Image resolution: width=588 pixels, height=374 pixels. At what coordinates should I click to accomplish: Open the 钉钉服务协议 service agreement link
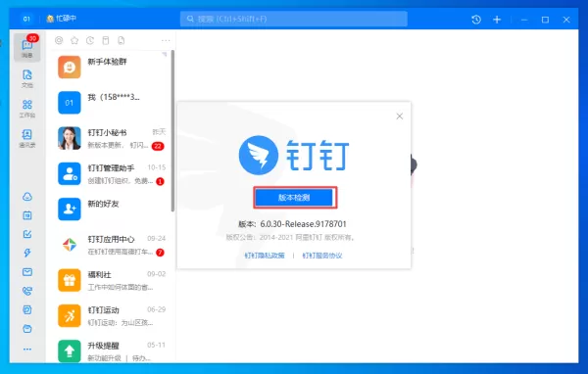point(322,256)
